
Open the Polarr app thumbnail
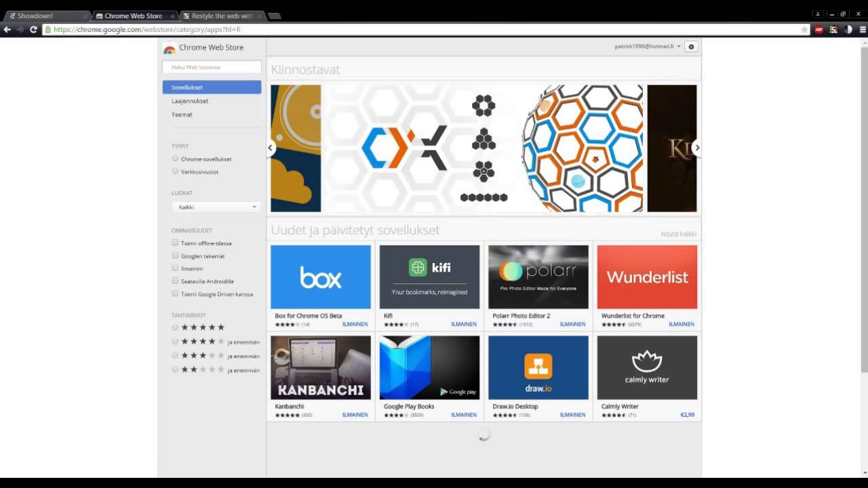tap(538, 277)
